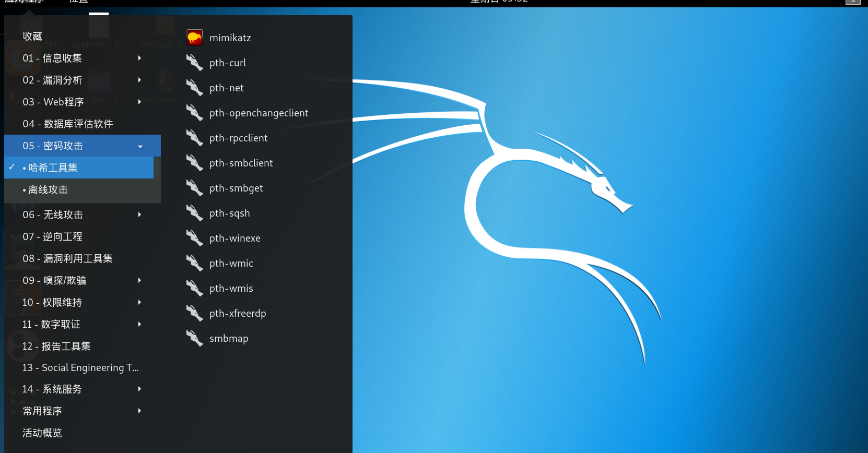The image size is (868, 453).
Task: Launch pth-smbclient from its label
Action: point(241,163)
